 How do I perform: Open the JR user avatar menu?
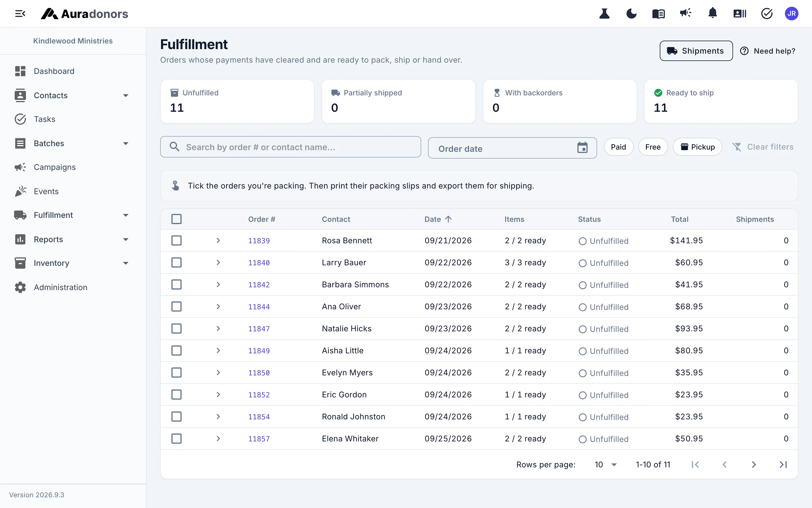[791, 14]
